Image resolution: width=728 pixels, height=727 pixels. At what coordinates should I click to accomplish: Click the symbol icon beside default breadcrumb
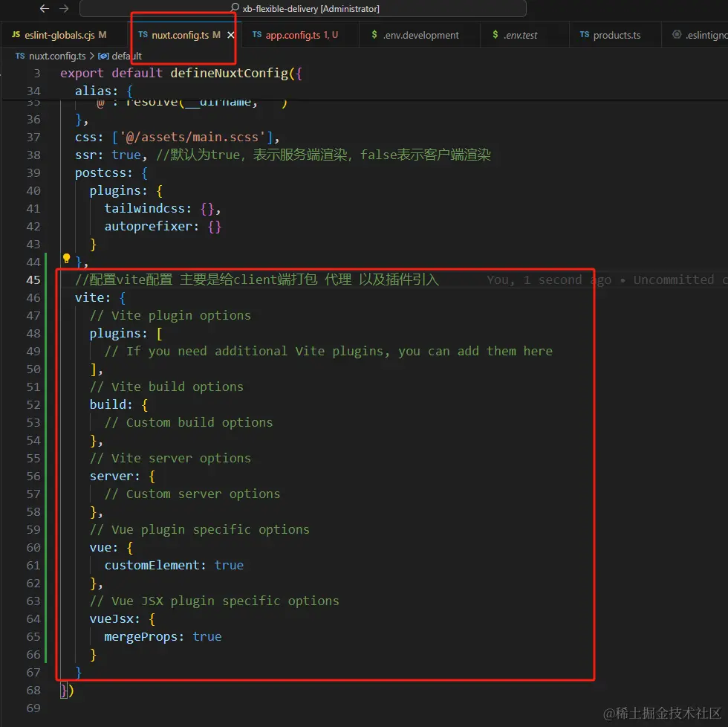(104, 56)
